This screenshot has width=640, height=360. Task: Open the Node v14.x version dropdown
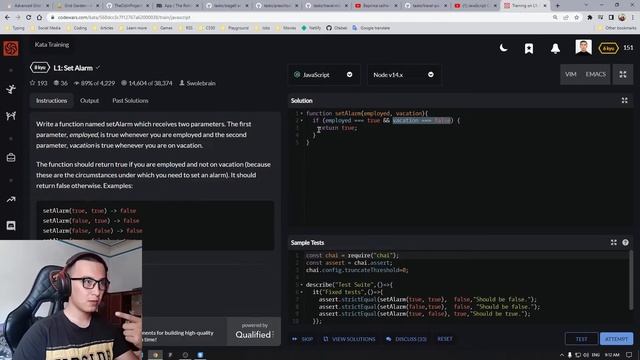[404, 75]
